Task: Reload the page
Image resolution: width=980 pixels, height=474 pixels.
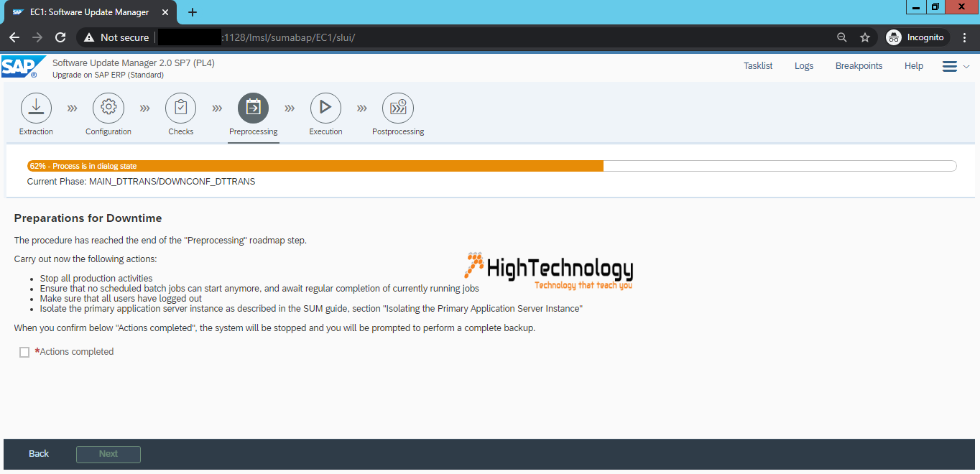Action: pos(60,37)
